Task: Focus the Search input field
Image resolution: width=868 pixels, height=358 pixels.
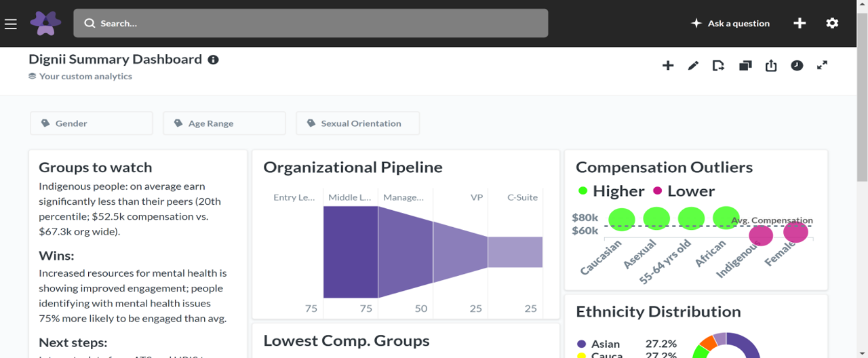Action: click(311, 23)
